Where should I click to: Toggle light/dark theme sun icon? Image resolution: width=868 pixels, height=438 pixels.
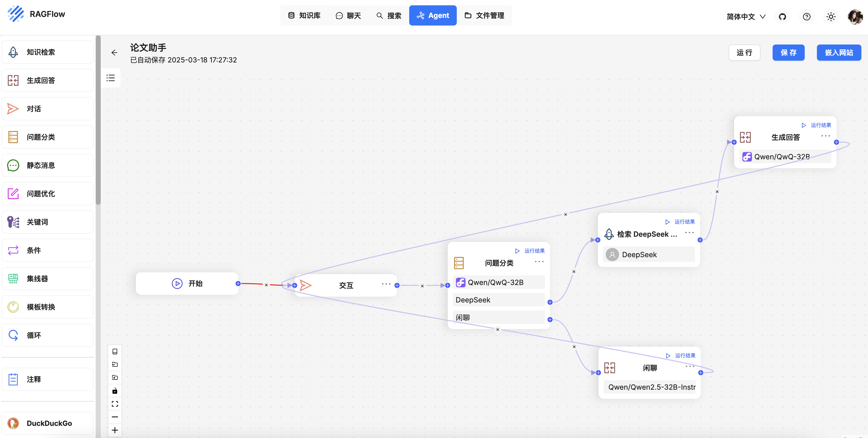tap(831, 16)
